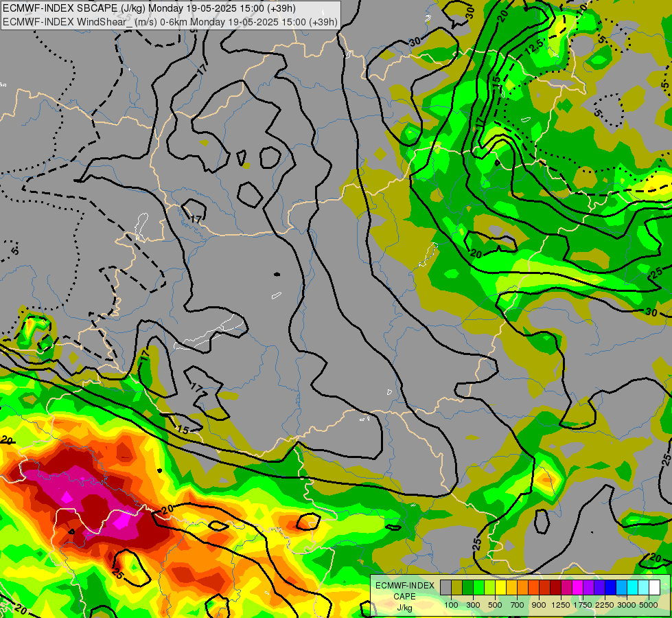
Task: Click the CAPE label in the legend
Action: [404, 597]
